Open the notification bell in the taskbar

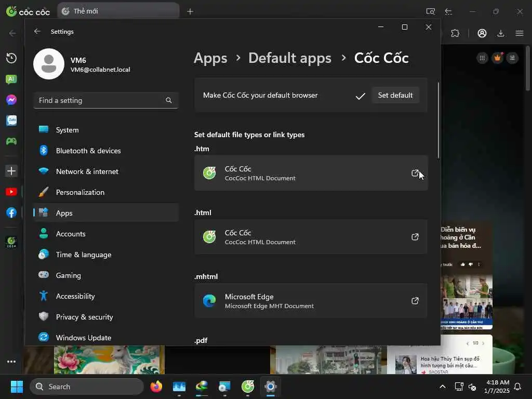518,387
